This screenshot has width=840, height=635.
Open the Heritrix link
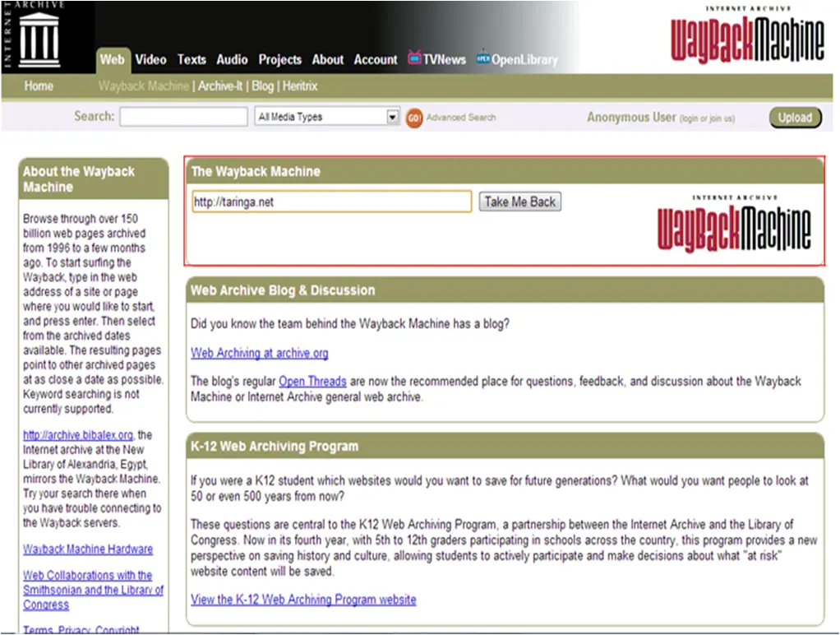pyautogui.click(x=300, y=86)
